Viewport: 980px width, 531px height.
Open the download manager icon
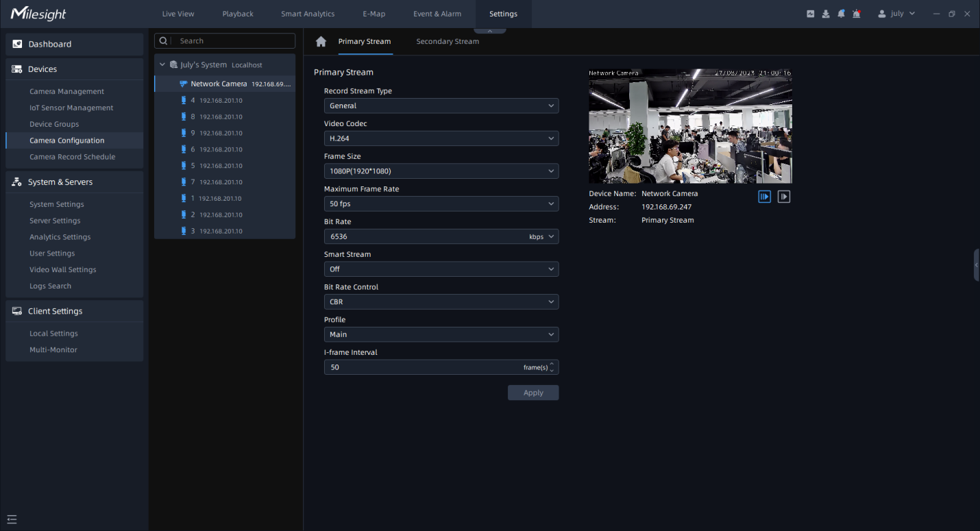[x=826, y=14]
